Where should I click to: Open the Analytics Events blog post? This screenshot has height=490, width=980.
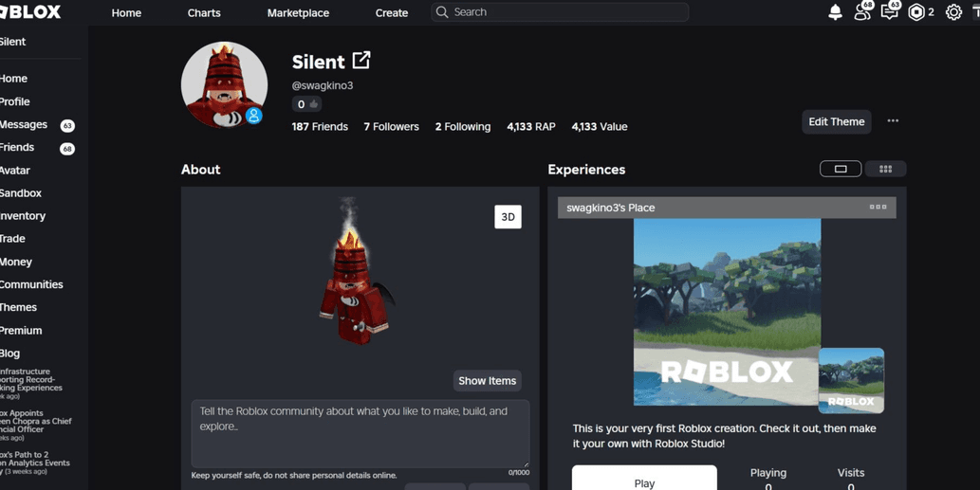[35, 463]
